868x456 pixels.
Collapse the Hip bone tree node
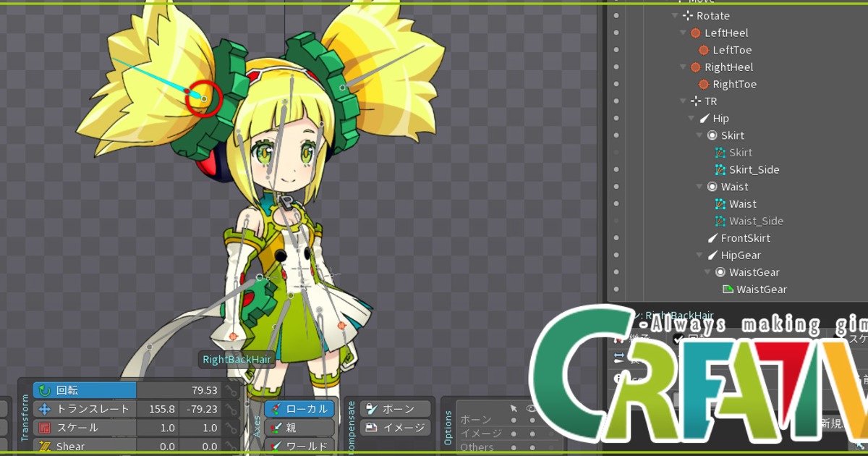point(692,119)
